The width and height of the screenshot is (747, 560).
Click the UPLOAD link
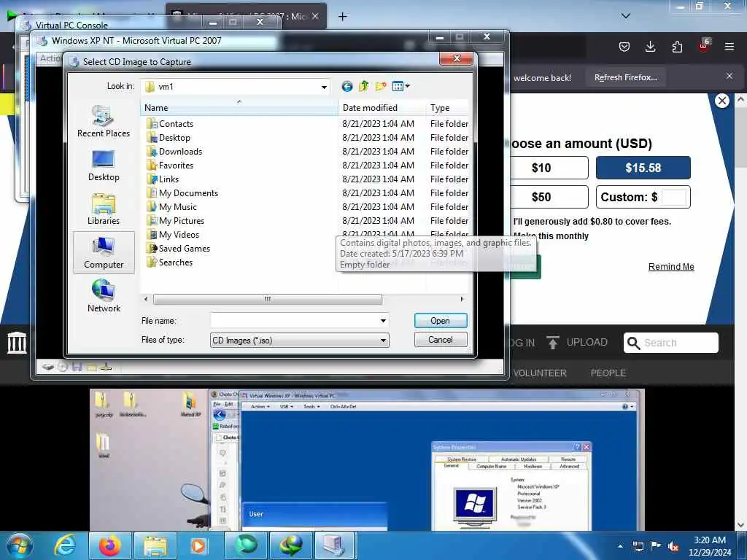click(587, 343)
